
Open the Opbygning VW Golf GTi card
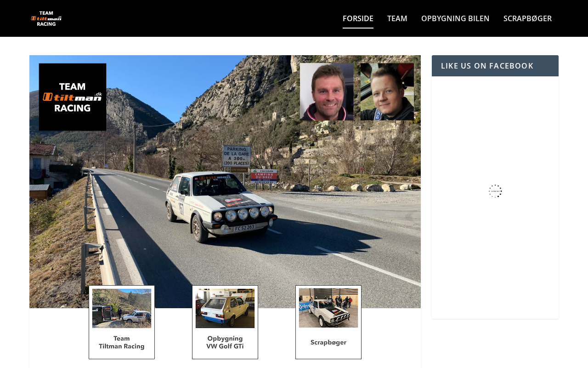click(x=225, y=322)
